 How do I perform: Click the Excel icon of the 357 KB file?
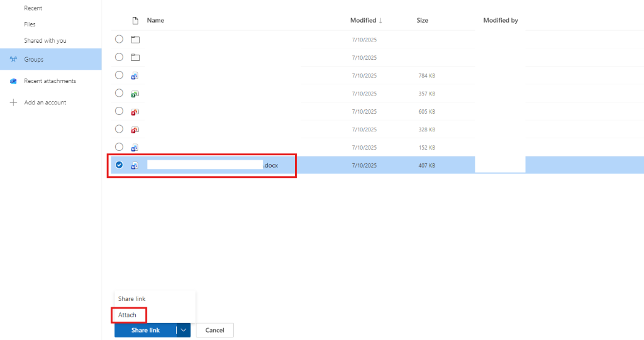click(135, 94)
